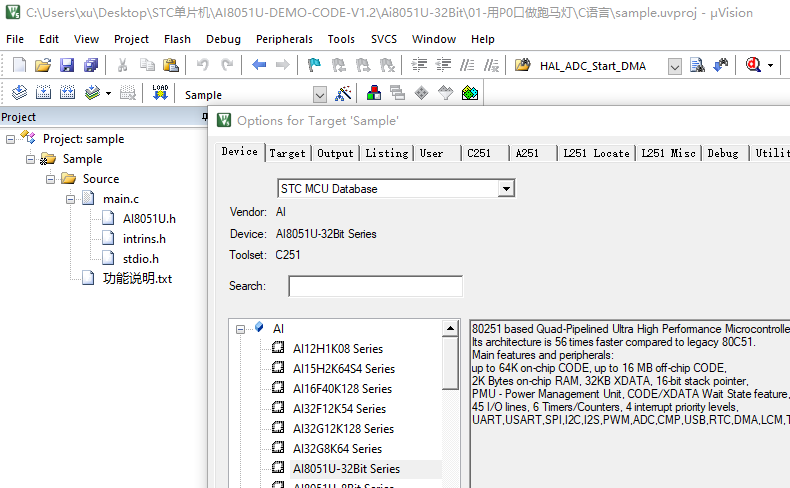Open the Flash menu
The height and width of the screenshot is (488, 790).
coord(177,39)
